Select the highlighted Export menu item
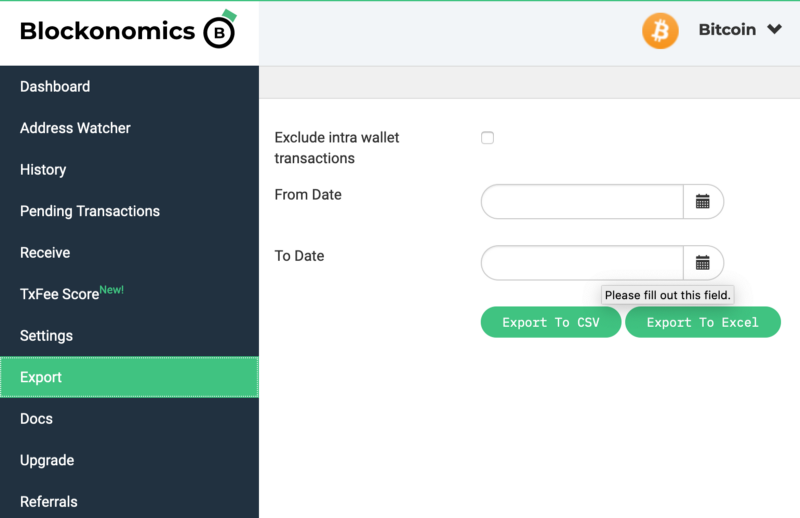 click(x=129, y=377)
